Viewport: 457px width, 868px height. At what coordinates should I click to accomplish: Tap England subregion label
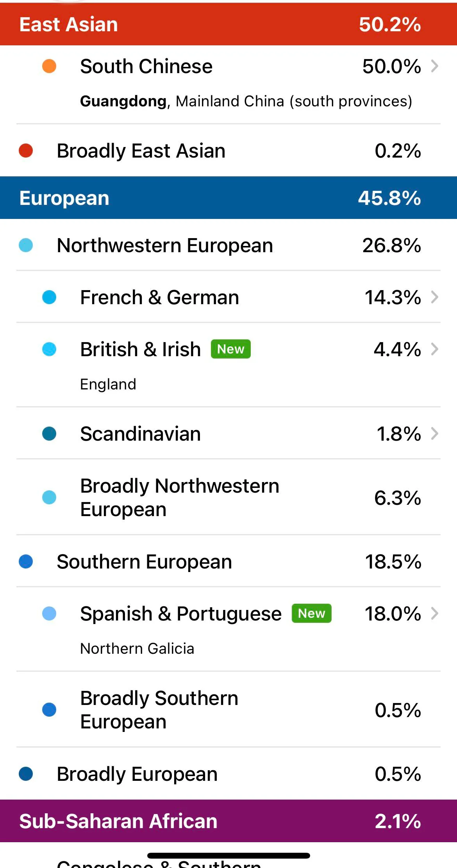(108, 384)
